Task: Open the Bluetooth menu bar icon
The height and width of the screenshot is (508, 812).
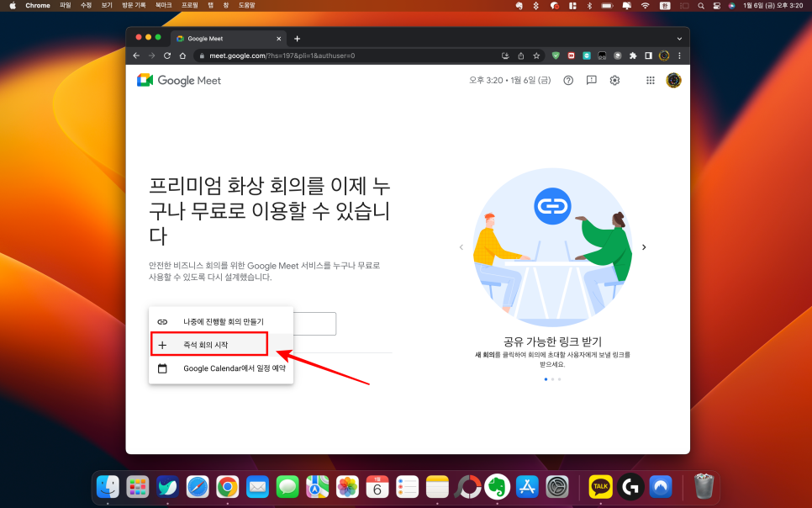Action: (589, 5)
